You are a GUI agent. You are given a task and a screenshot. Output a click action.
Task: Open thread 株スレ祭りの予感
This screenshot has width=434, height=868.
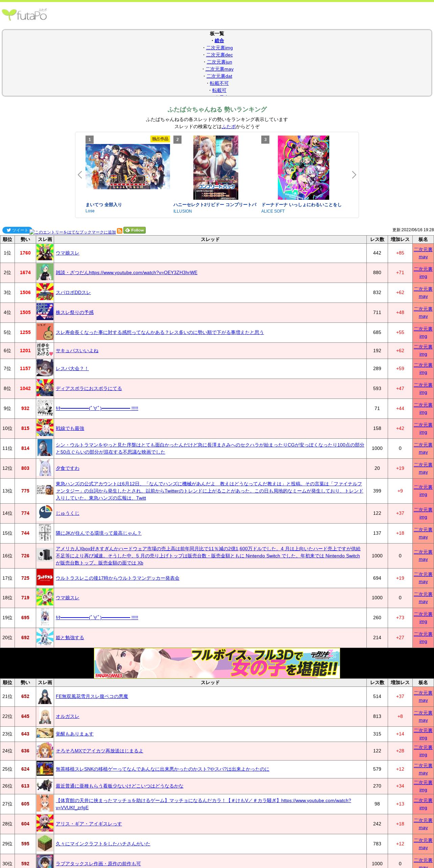pyautogui.click(x=75, y=312)
